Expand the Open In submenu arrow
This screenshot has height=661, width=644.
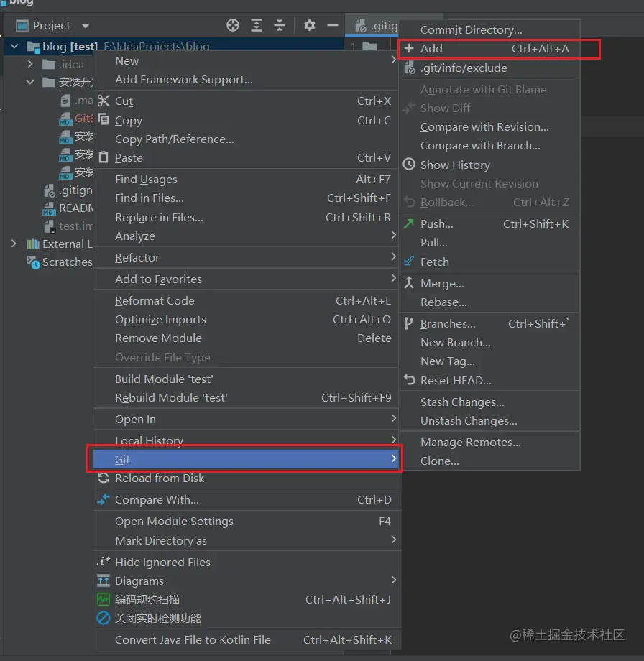[x=393, y=417]
